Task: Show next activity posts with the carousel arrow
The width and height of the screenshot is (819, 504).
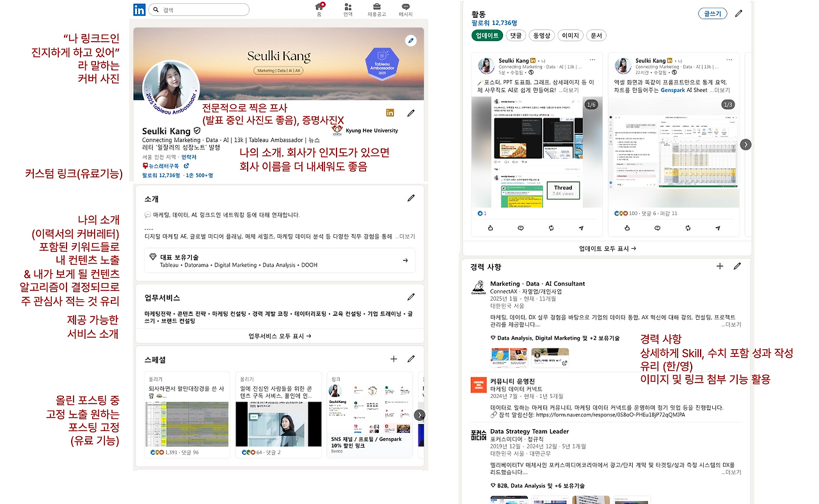Action: click(x=745, y=145)
